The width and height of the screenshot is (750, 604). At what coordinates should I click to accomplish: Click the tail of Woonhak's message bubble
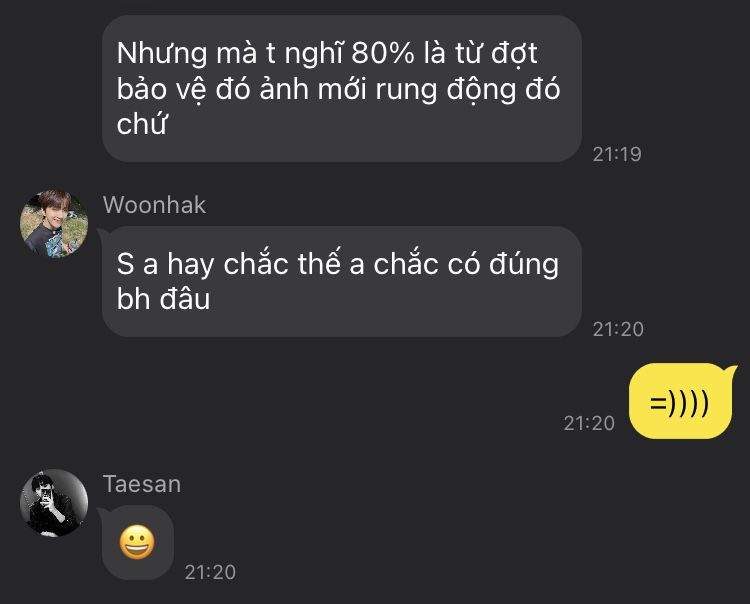pos(102,233)
